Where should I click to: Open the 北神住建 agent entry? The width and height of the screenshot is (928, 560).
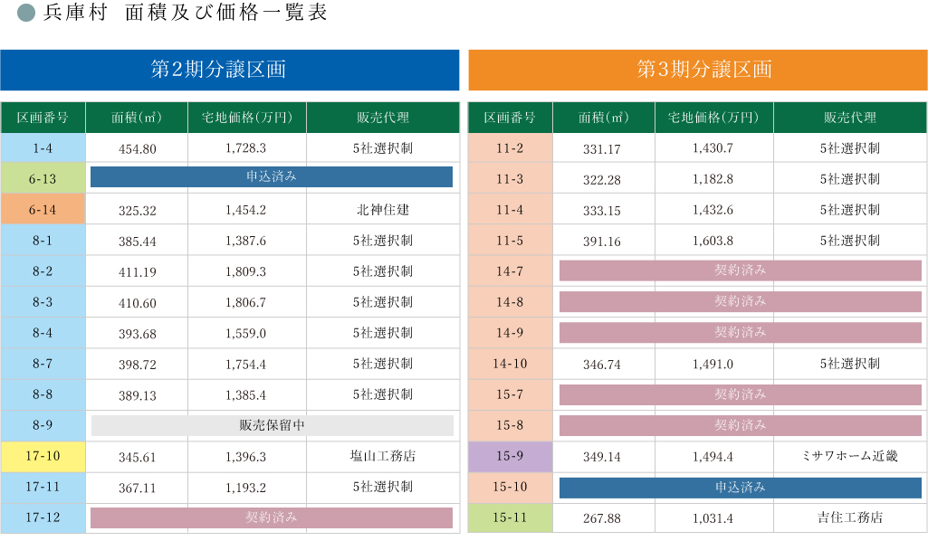tap(382, 210)
